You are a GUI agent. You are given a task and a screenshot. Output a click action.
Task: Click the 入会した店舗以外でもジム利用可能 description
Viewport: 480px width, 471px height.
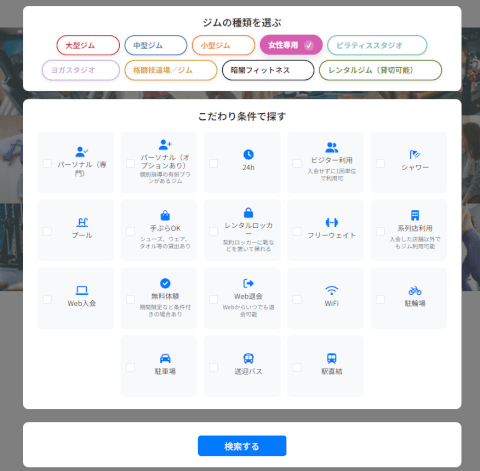[x=415, y=243]
